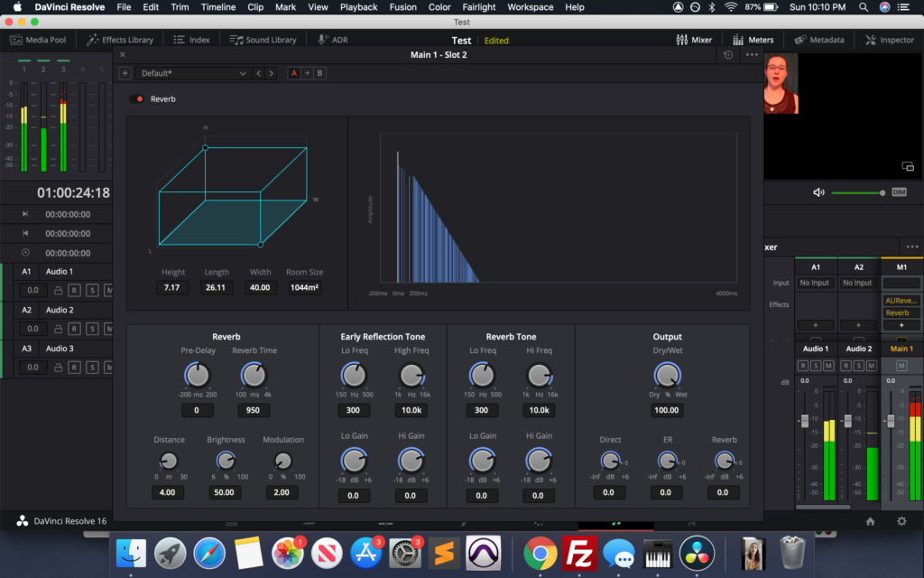Solo the Audio 2 mixer channel
Viewport: 924px width, 578px height.
click(859, 365)
